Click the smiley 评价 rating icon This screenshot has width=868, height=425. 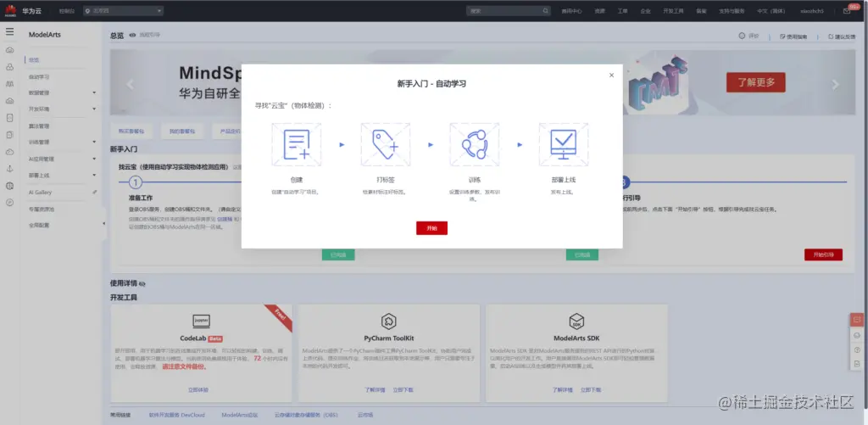(x=742, y=36)
